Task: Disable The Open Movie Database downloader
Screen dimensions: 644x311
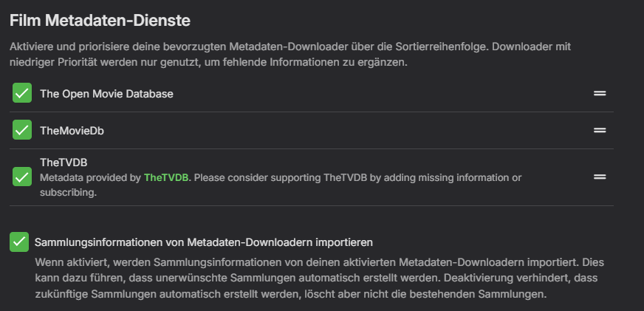Action: 22,93
